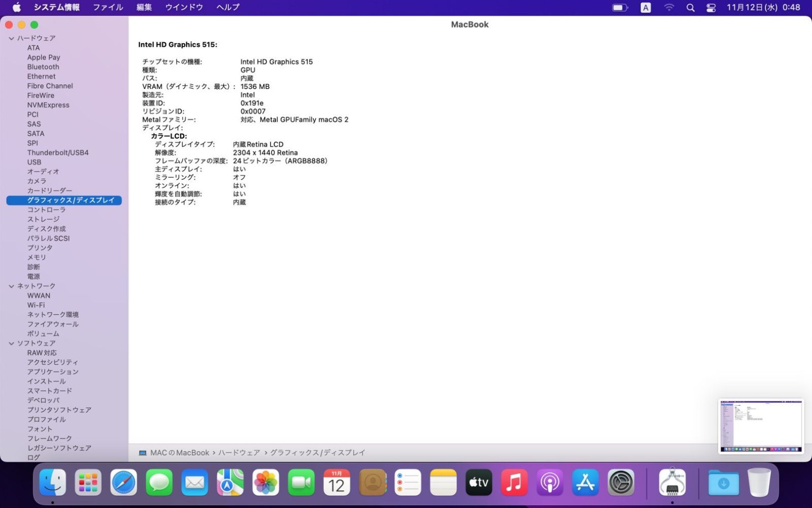Launch the App Store from the Dock
Image resolution: width=812 pixels, height=508 pixels.
(585, 483)
